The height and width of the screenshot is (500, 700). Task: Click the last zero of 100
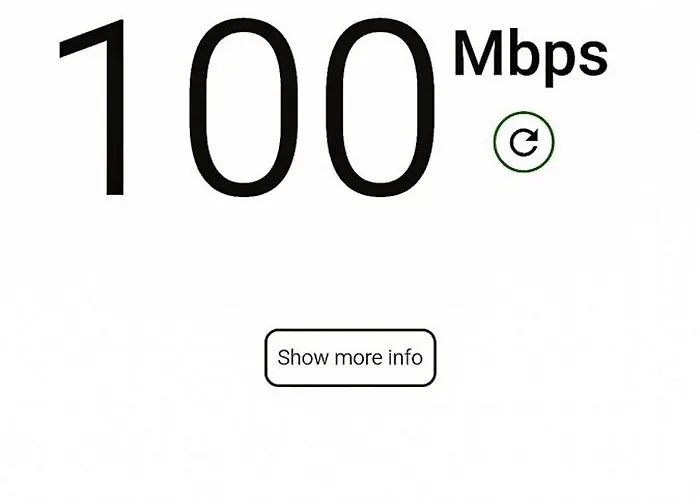[x=381, y=108]
